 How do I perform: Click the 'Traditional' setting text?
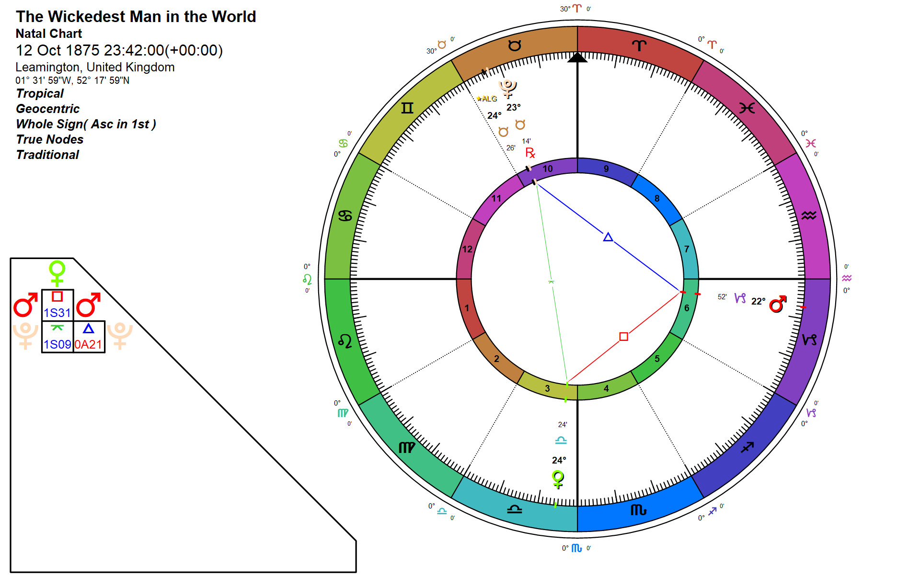[x=47, y=155]
